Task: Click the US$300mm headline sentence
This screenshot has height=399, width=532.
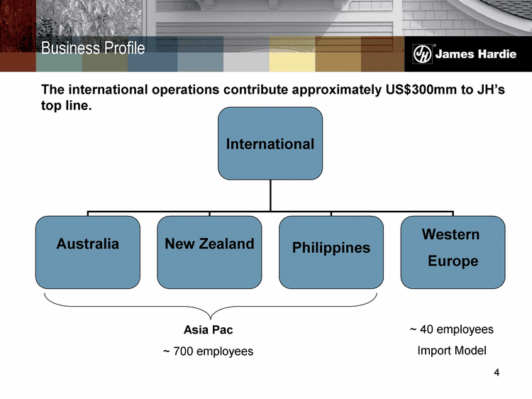Action: pos(273,97)
